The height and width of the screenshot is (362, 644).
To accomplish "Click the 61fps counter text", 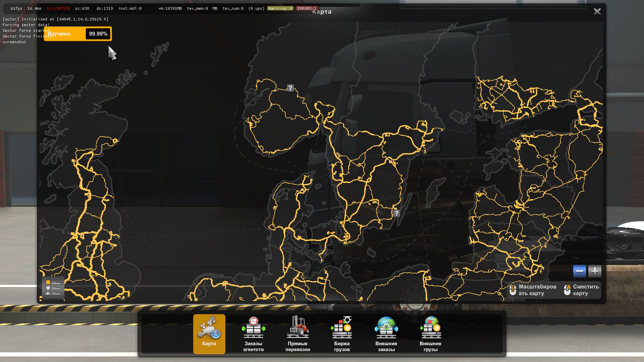I will 16,8.
